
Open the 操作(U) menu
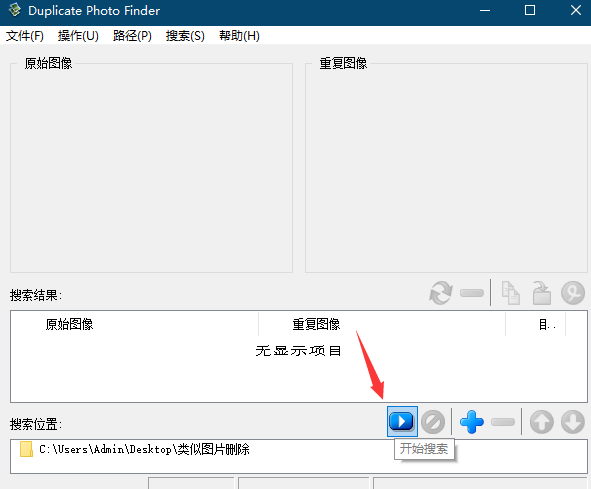[x=78, y=36]
